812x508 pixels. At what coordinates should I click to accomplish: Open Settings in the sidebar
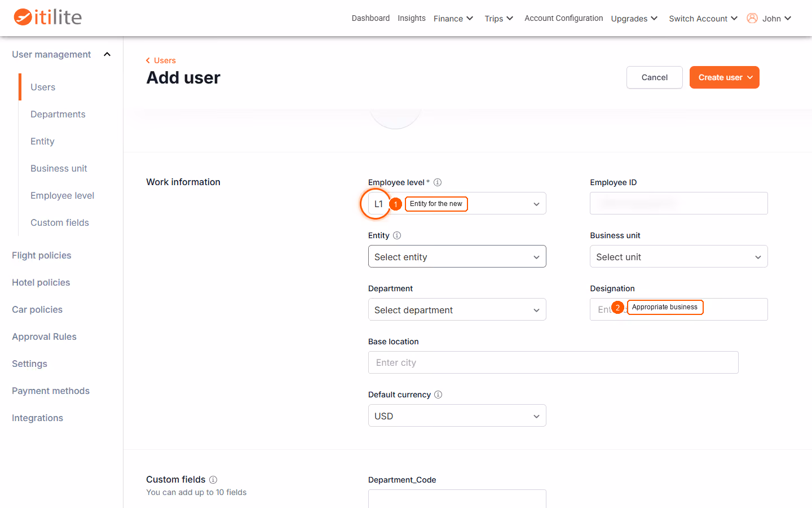pyautogui.click(x=29, y=364)
